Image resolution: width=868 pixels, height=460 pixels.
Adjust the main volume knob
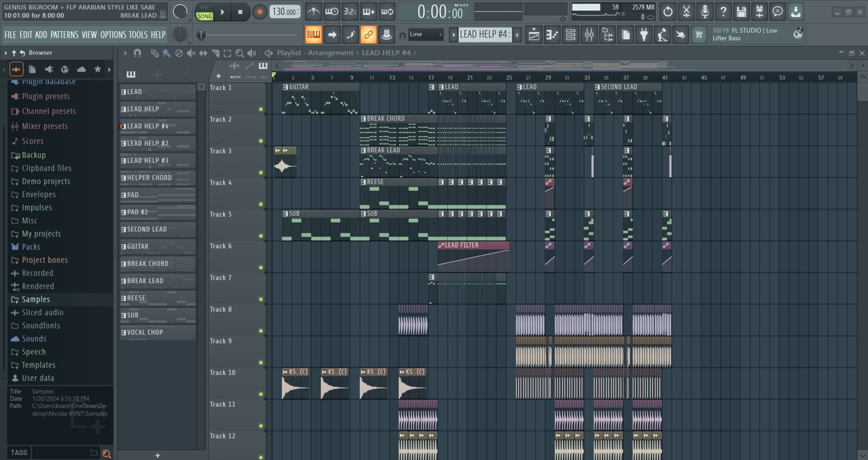181,12
